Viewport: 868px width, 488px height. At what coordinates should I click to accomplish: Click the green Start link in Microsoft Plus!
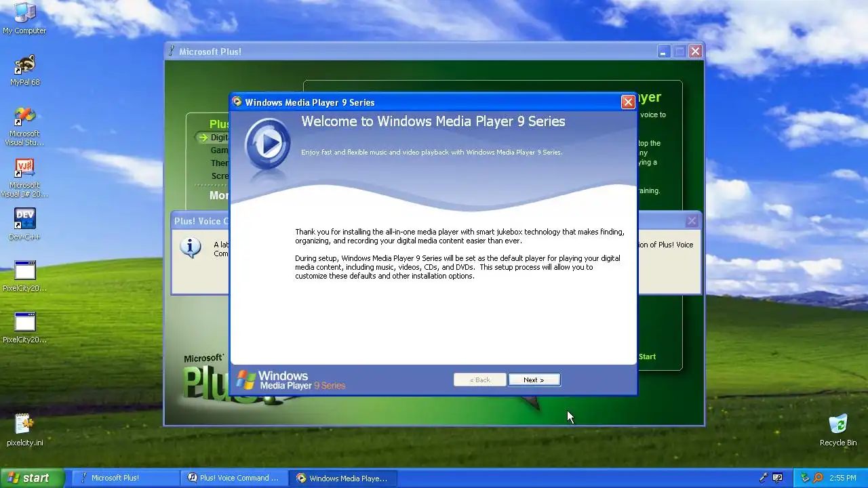tap(647, 357)
